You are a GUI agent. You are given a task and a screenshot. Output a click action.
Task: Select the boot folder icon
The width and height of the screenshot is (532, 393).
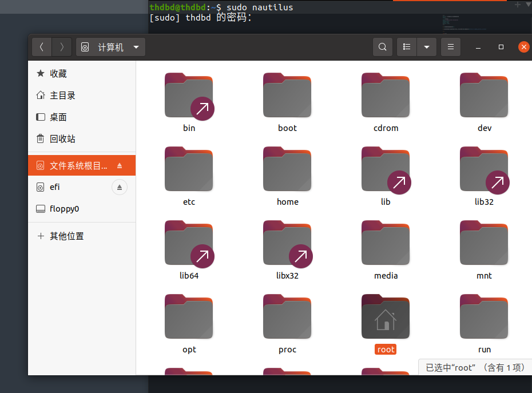click(x=287, y=95)
